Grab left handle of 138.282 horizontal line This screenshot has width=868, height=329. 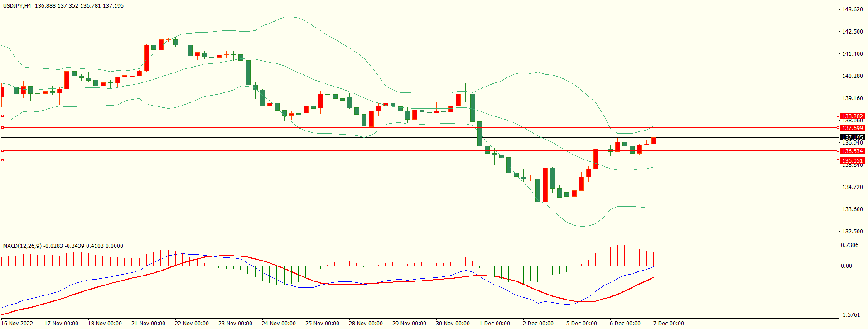coord(2,116)
